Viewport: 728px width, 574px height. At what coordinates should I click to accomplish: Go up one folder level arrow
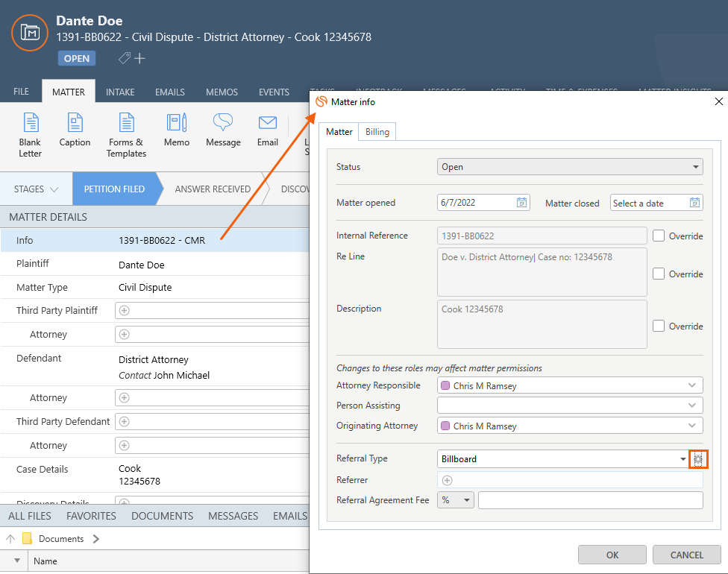tap(10, 539)
